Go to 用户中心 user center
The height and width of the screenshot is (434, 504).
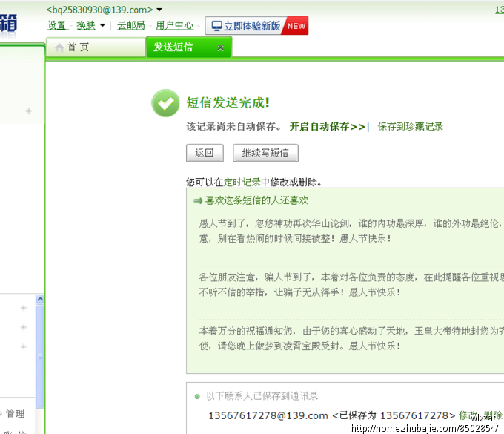coord(174,25)
